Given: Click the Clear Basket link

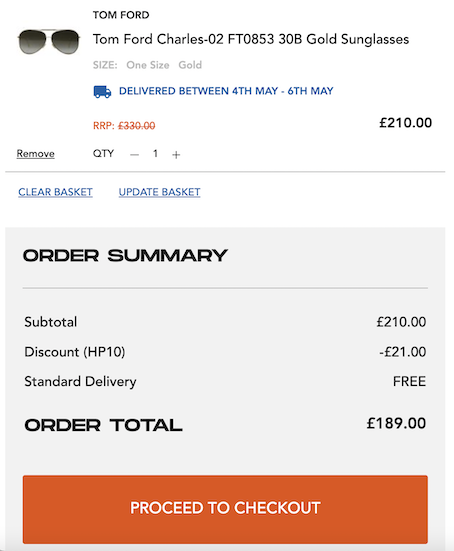Looking at the screenshot, I should (x=56, y=192).
